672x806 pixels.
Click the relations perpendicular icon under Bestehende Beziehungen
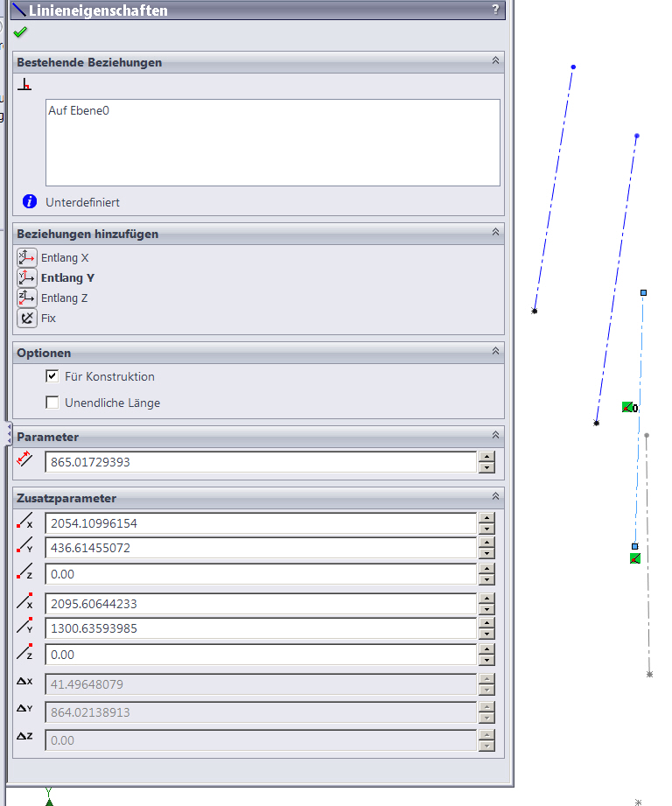(24, 84)
